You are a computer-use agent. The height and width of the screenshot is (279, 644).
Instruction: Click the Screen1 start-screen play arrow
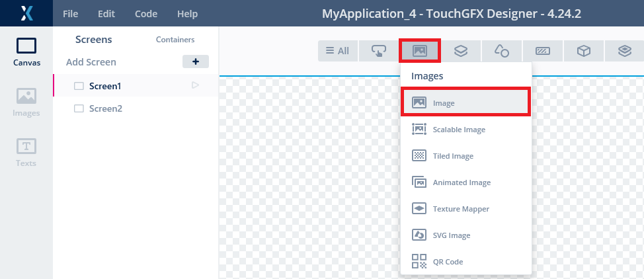tap(196, 85)
